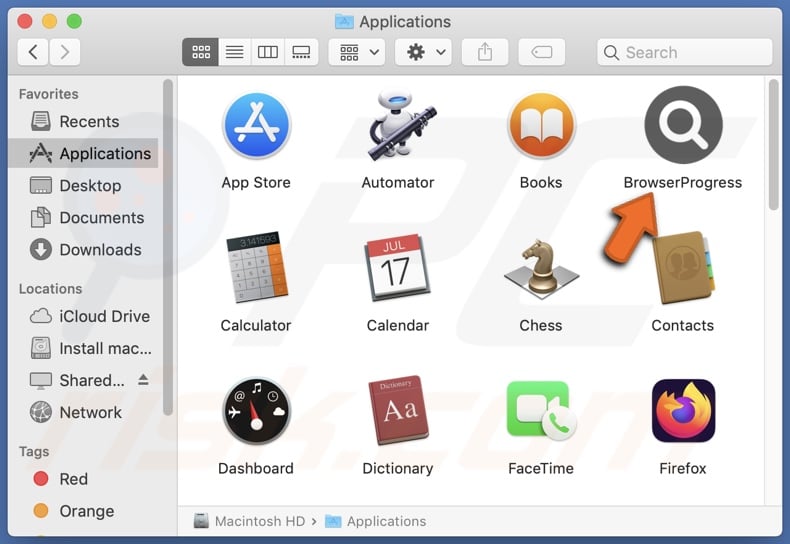Open Documents from the sidebar
790x544 pixels.
tap(83, 218)
